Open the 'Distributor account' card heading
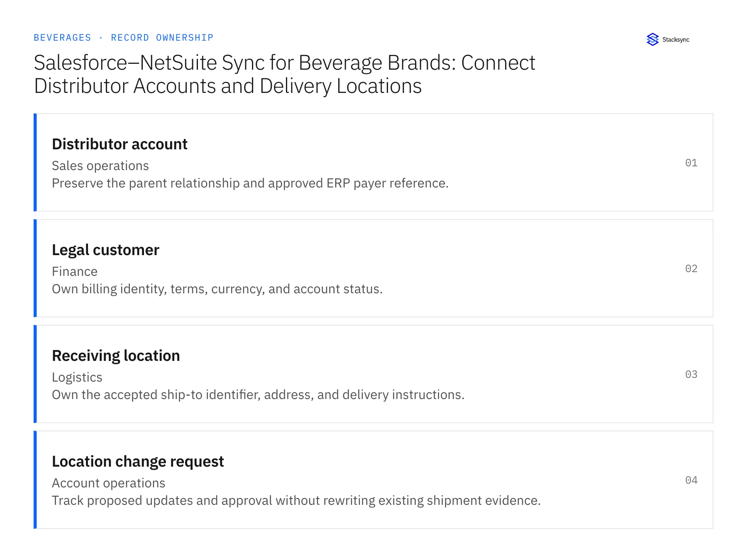This screenshot has width=747, height=560. coord(120,144)
